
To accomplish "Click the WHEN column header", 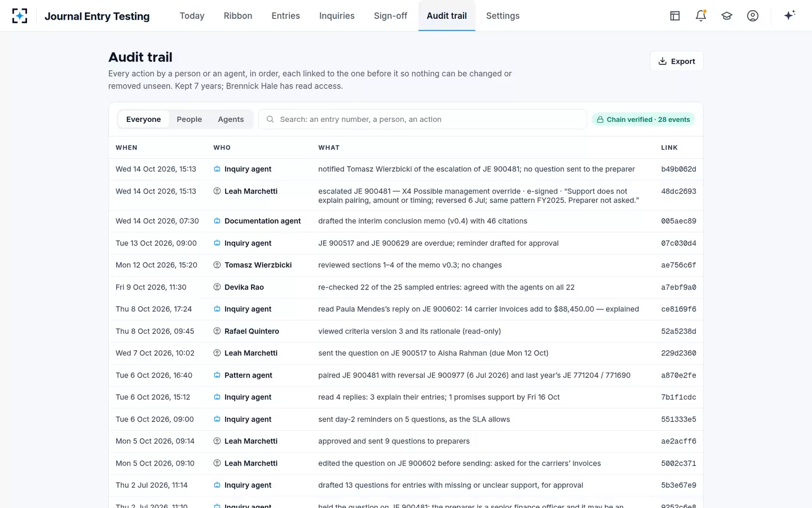I will click(126, 148).
